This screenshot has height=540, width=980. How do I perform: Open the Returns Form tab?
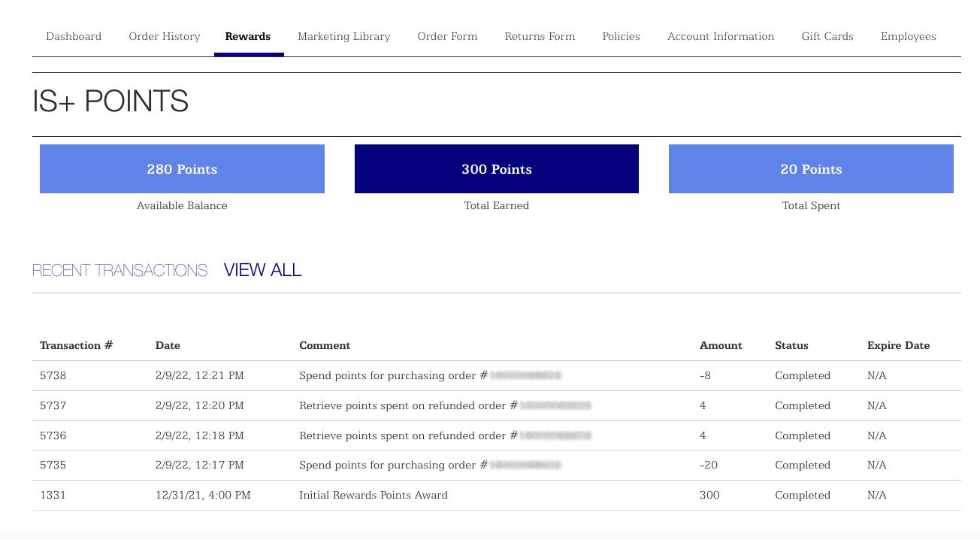tap(540, 36)
